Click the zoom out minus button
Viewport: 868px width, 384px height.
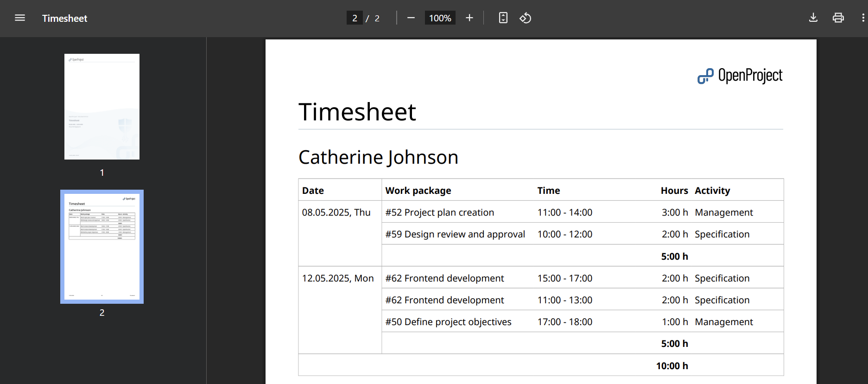click(411, 18)
